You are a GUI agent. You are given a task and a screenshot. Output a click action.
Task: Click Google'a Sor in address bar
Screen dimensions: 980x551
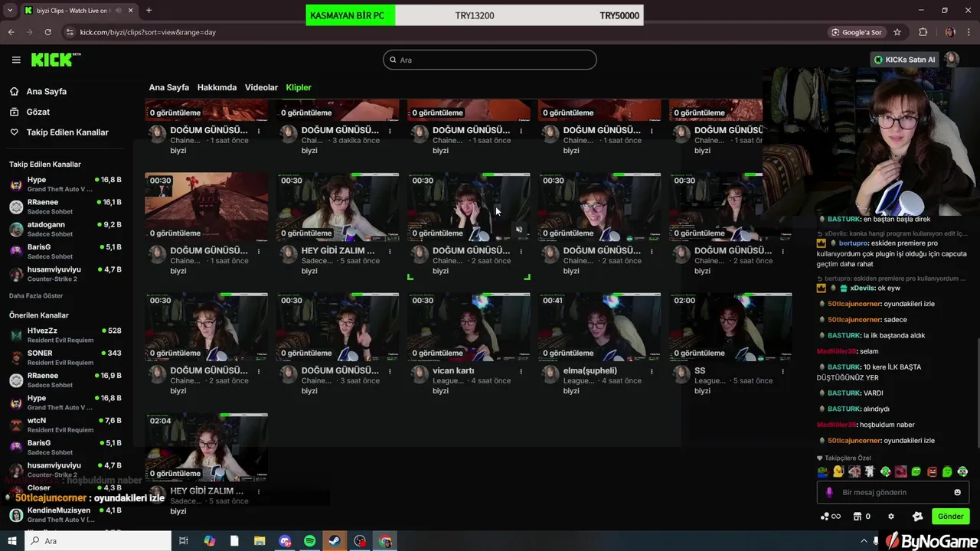857,32
